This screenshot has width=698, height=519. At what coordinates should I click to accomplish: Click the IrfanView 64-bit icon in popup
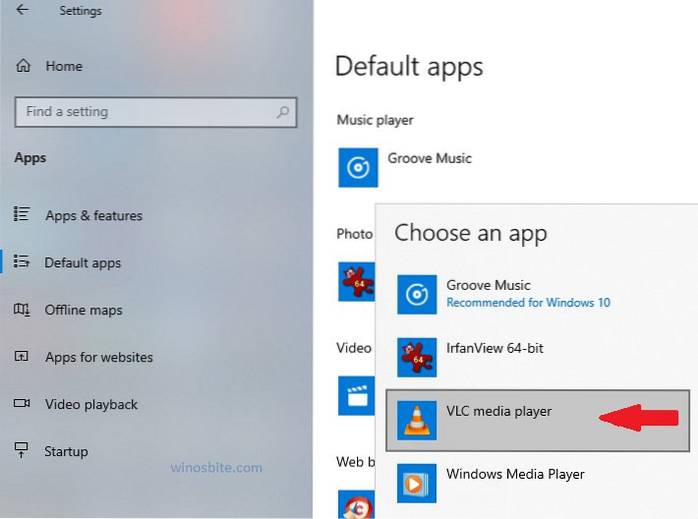point(416,357)
